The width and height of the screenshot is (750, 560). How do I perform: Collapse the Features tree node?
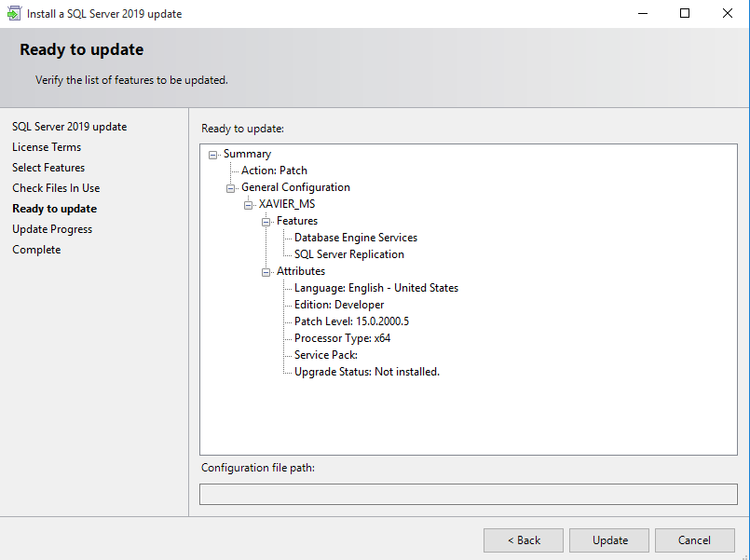[x=266, y=222]
